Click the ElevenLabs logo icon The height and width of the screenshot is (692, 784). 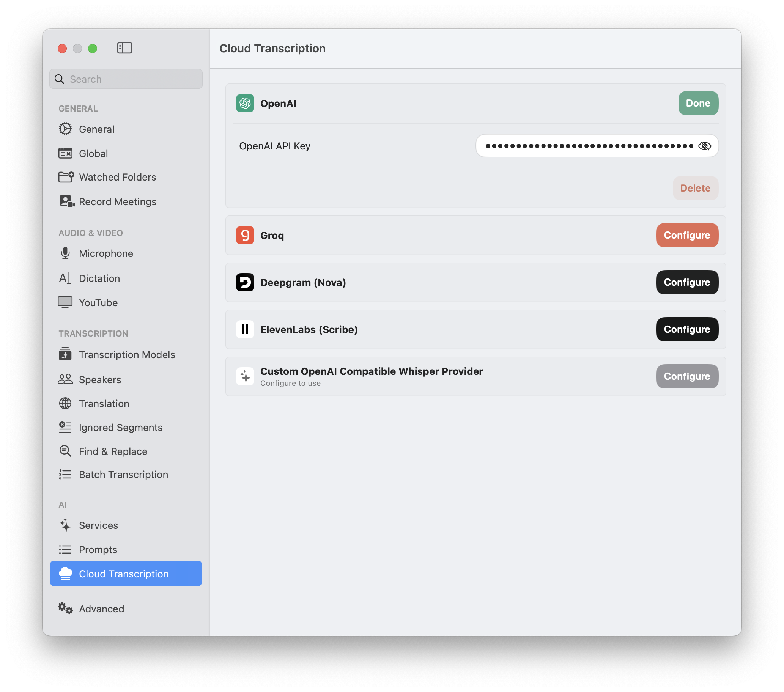pyautogui.click(x=245, y=329)
